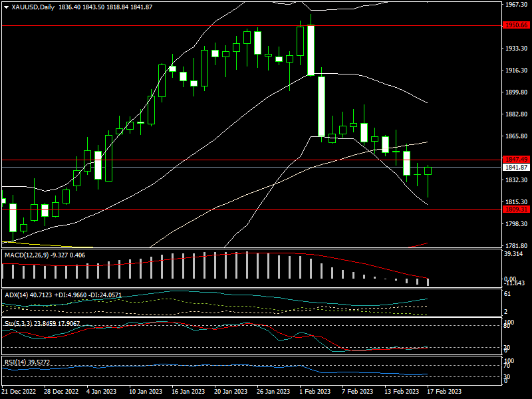Click the 1 Feb 2023 date label
Image resolution: width=532 pixels, height=399 pixels.
click(315, 391)
